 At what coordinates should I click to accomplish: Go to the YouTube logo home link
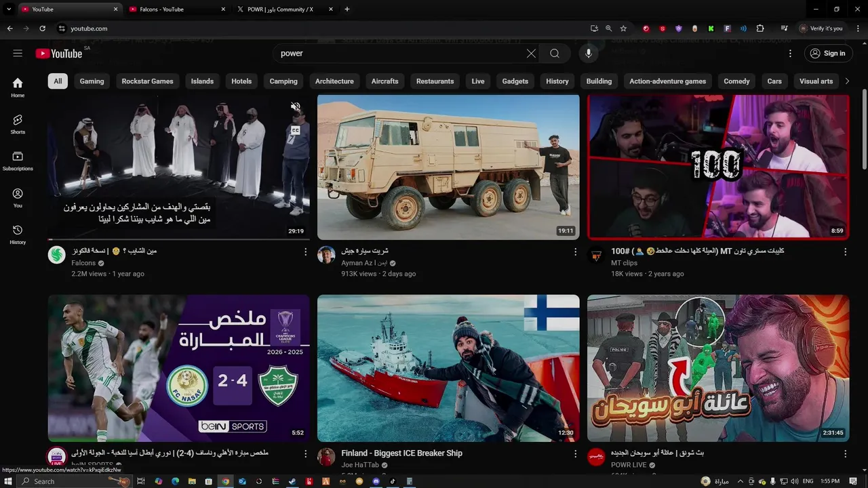pos(59,54)
